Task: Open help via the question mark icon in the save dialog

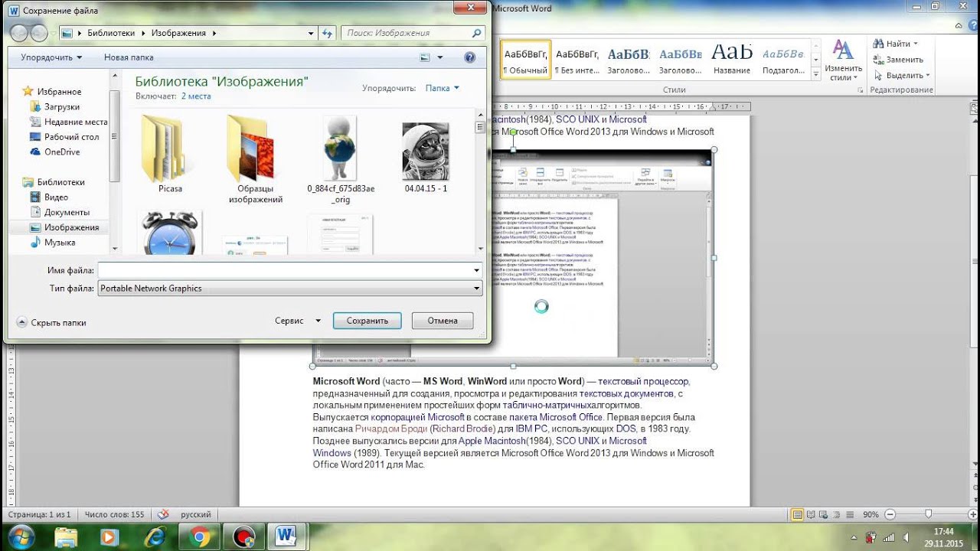Action: 469,57
